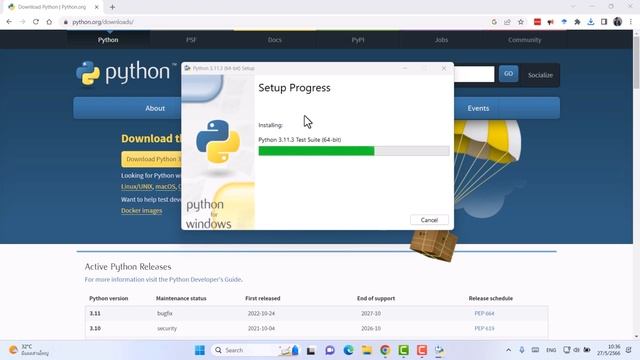Open File Explorer from the taskbar
Screen dimensions: 640x360
pyautogui.click(x=367, y=350)
